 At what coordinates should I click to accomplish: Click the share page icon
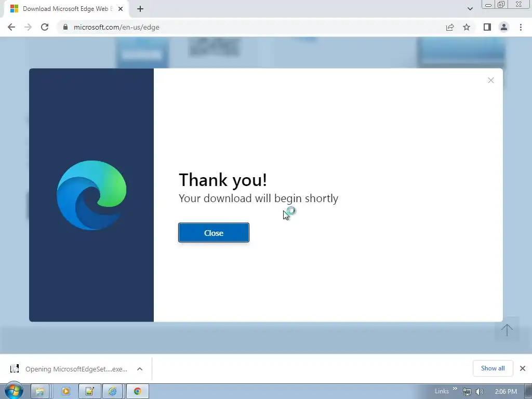450,27
